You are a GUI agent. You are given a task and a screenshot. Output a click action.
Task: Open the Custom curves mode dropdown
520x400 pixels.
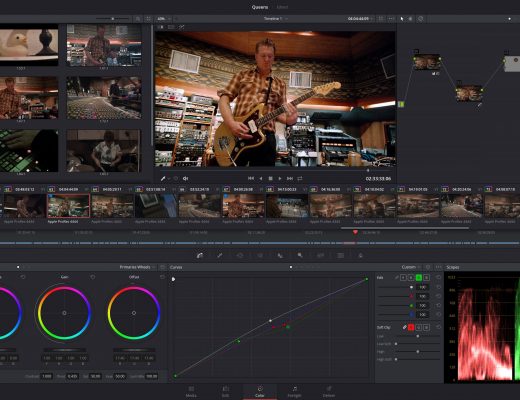pos(411,267)
